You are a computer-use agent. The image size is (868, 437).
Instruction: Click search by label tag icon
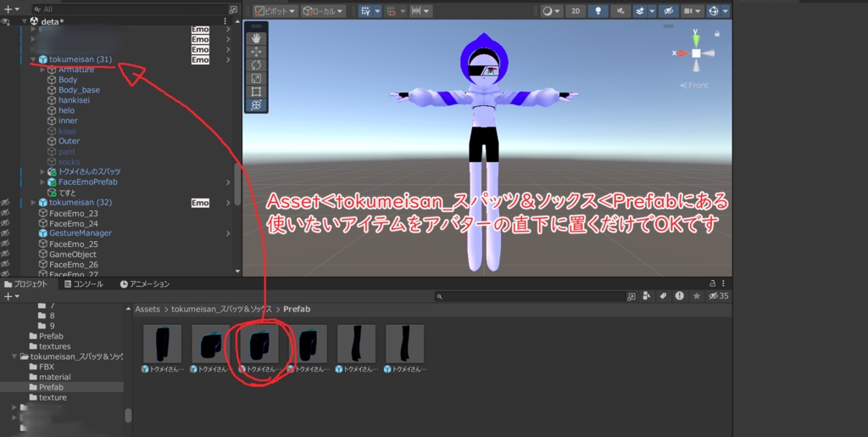(663, 296)
